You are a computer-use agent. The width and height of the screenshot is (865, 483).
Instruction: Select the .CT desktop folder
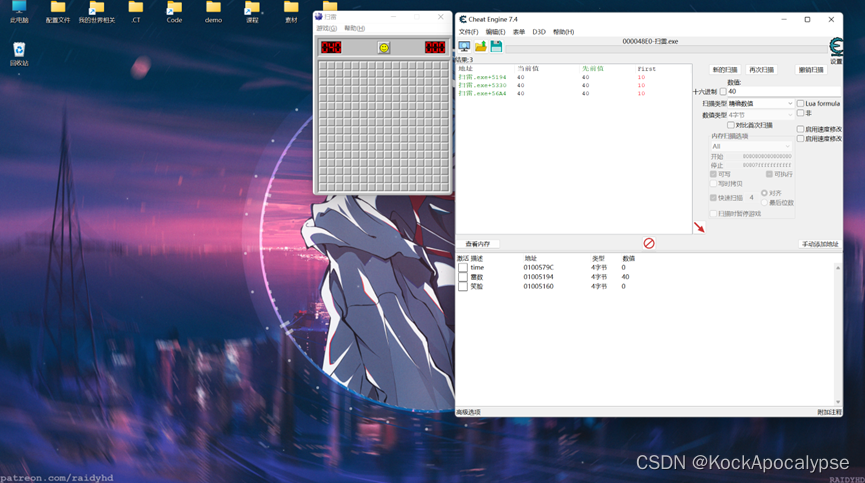[x=136, y=12]
